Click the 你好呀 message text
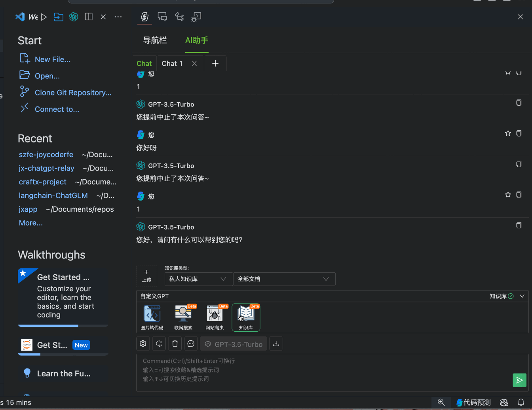Image resolution: width=532 pixels, height=410 pixels. coord(146,148)
